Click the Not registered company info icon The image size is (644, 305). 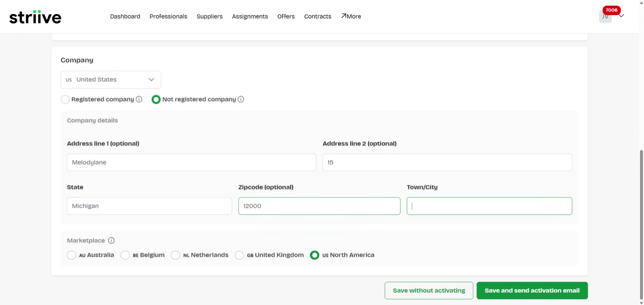(241, 99)
